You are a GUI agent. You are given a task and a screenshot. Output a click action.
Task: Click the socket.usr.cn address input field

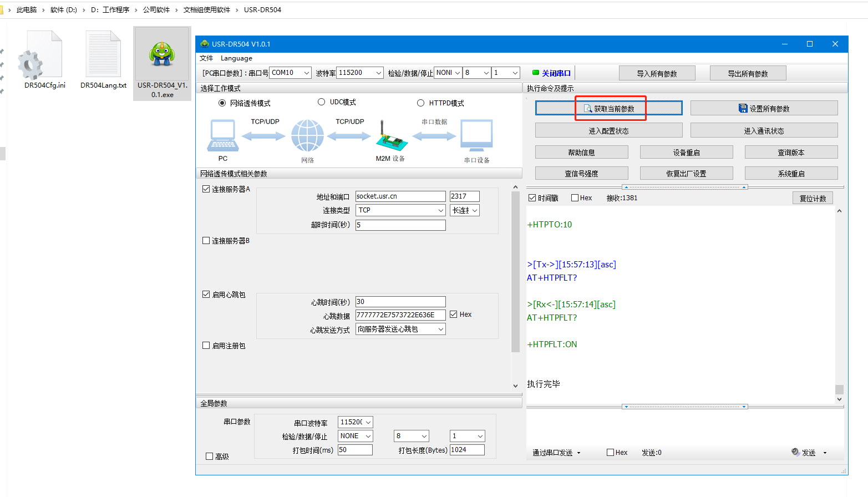pos(400,196)
